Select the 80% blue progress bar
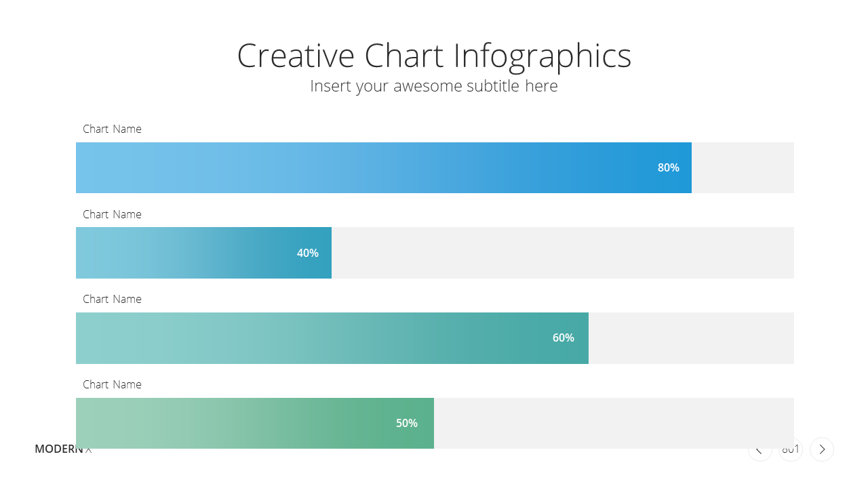 pyautogui.click(x=384, y=167)
